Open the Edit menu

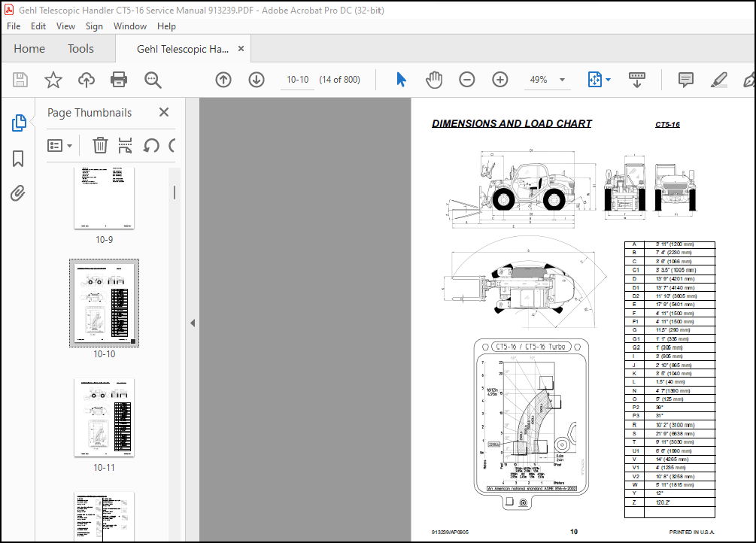38,26
